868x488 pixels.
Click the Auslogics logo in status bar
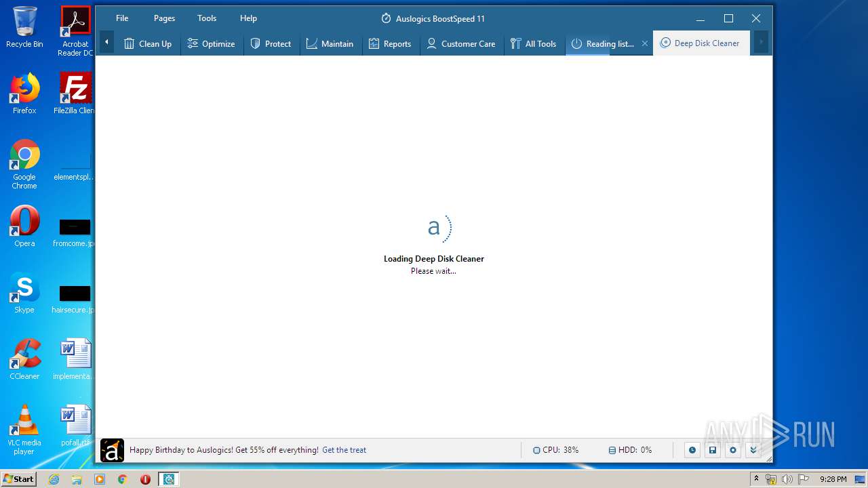[112, 450]
